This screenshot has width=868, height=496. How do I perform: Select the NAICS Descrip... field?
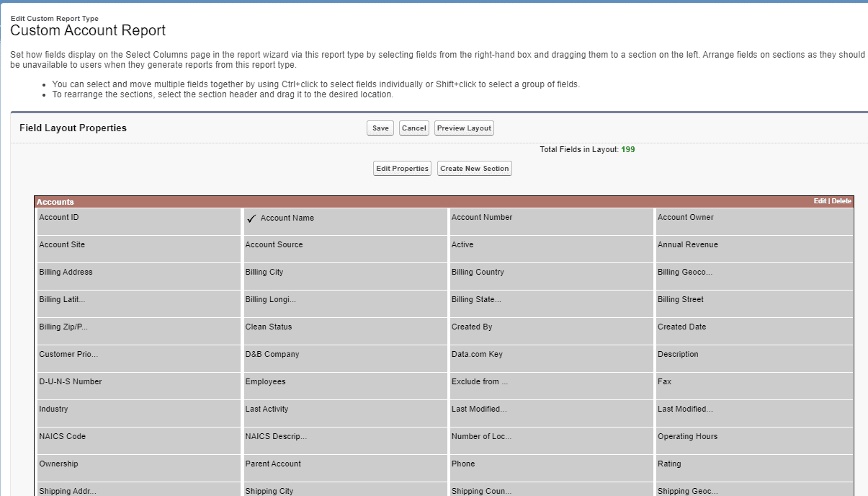[346, 440]
